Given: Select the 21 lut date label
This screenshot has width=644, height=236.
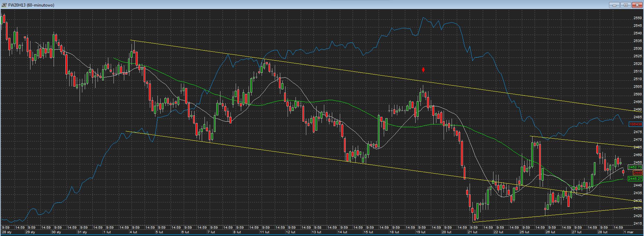Looking at the screenshot, I should (x=472, y=232).
